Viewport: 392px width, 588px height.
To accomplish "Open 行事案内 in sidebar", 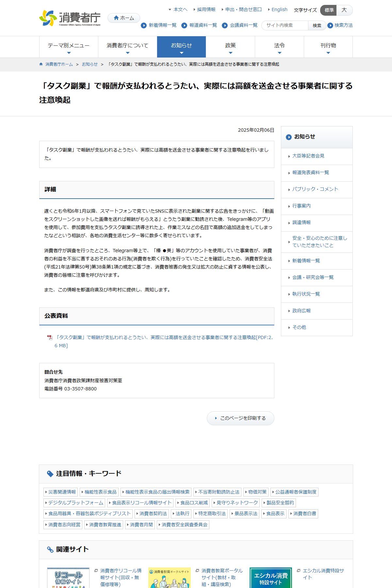I will pyautogui.click(x=317, y=206).
